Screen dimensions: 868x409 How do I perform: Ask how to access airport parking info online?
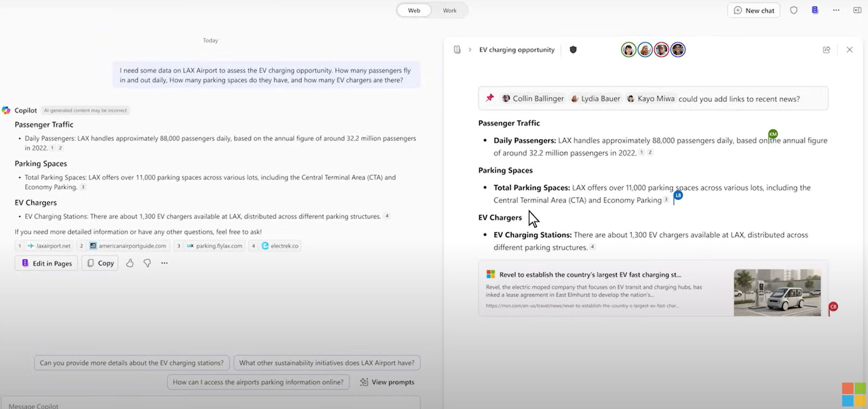258,382
